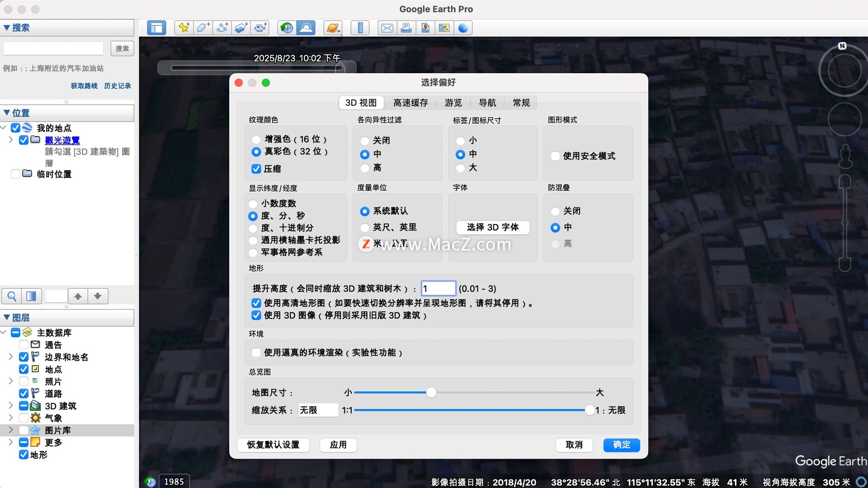Image resolution: width=868 pixels, height=488 pixels.
Task: Open Earth on web globe icon
Action: pos(463,28)
